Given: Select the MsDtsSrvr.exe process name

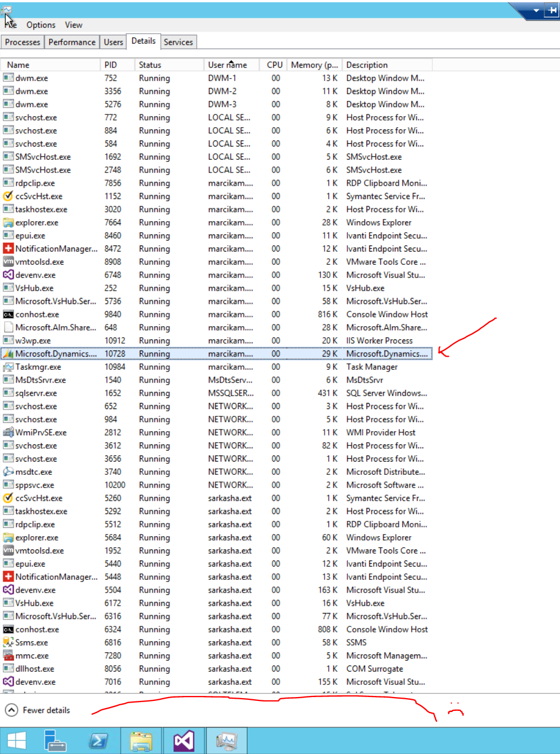Looking at the screenshot, I should click(x=40, y=380).
